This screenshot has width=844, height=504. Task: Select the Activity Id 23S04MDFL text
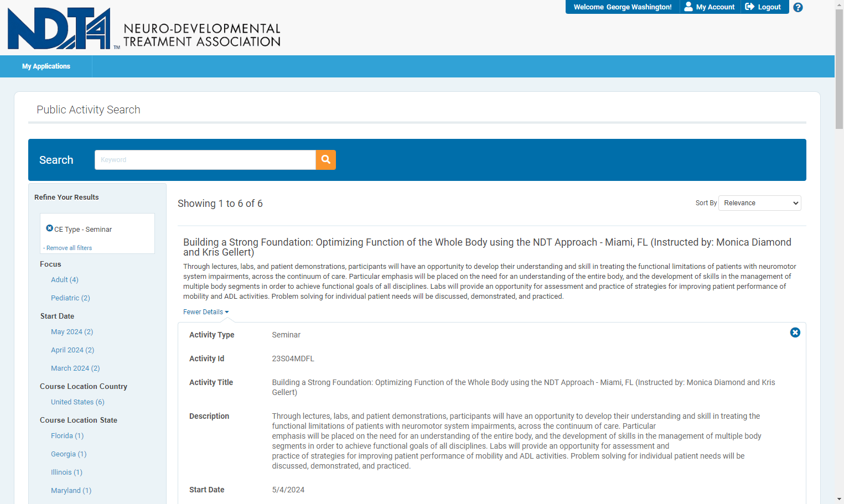(x=293, y=358)
